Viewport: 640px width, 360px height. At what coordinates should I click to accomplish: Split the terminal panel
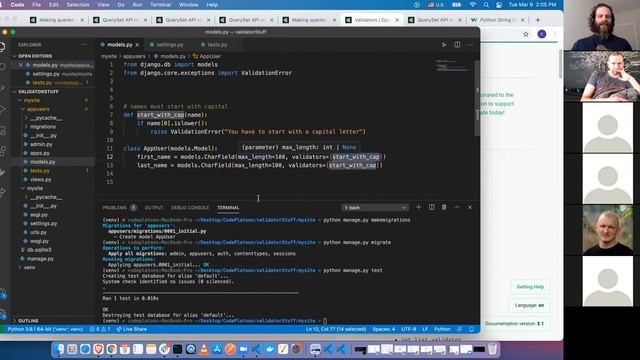(431, 207)
